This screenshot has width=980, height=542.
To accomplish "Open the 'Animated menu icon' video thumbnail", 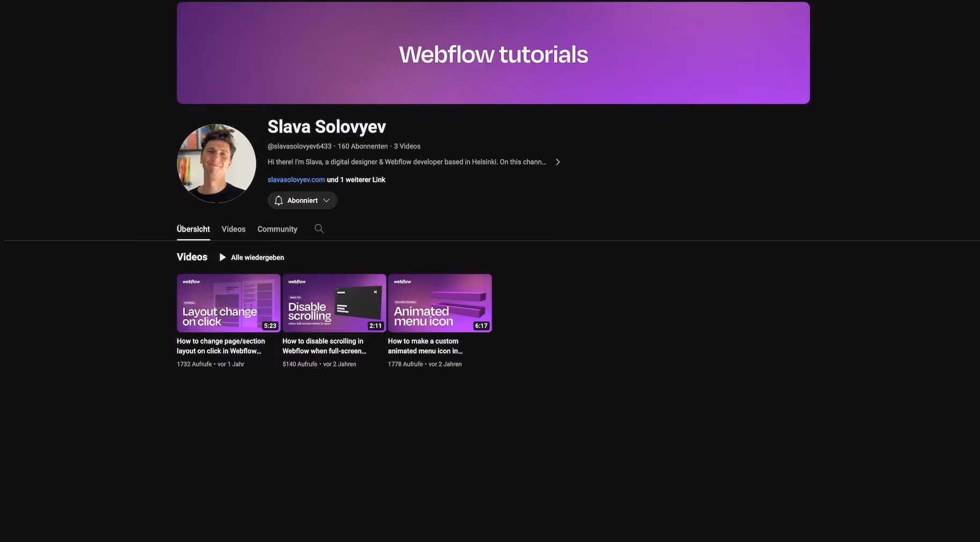I will tap(440, 303).
